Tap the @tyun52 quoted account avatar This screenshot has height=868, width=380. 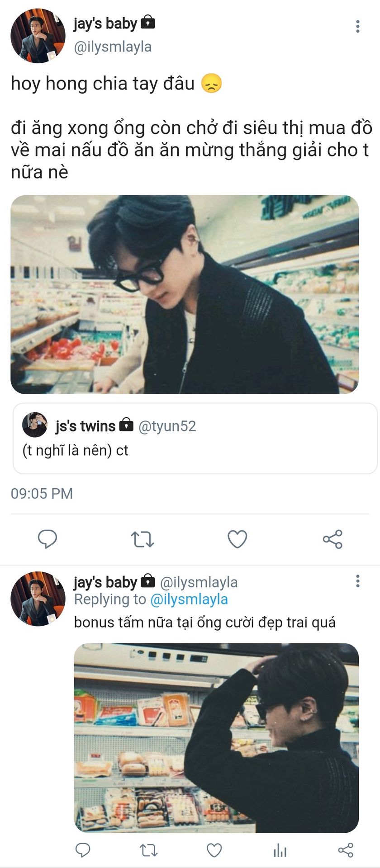[35, 425]
